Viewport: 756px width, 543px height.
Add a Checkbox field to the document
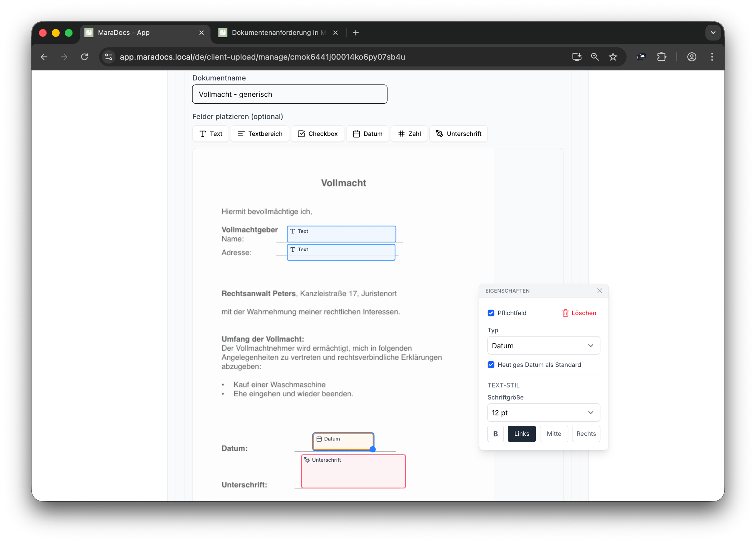[x=317, y=134]
